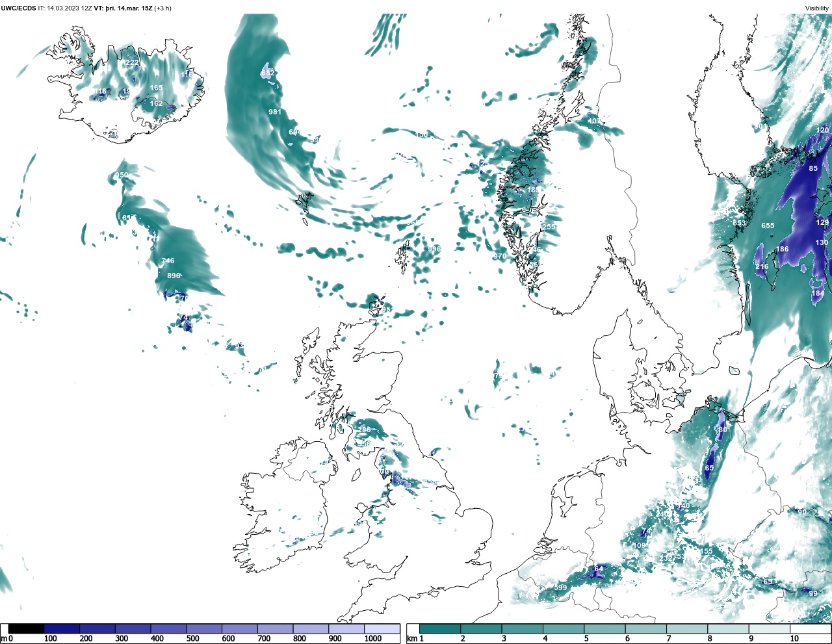The image size is (832, 644).
Task: Click the 100–200 m dark blue legend swatch
Action: coord(62,629)
